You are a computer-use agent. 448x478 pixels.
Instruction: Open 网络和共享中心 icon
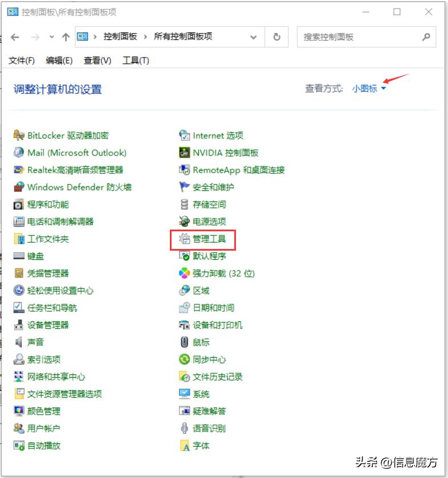pyautogui.click(x=19, y=377)
